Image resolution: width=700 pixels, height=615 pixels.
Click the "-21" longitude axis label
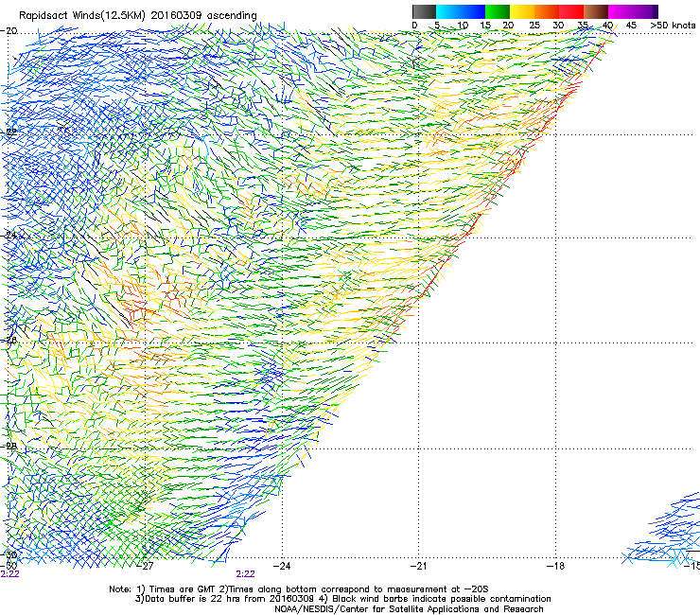point(418,567)
